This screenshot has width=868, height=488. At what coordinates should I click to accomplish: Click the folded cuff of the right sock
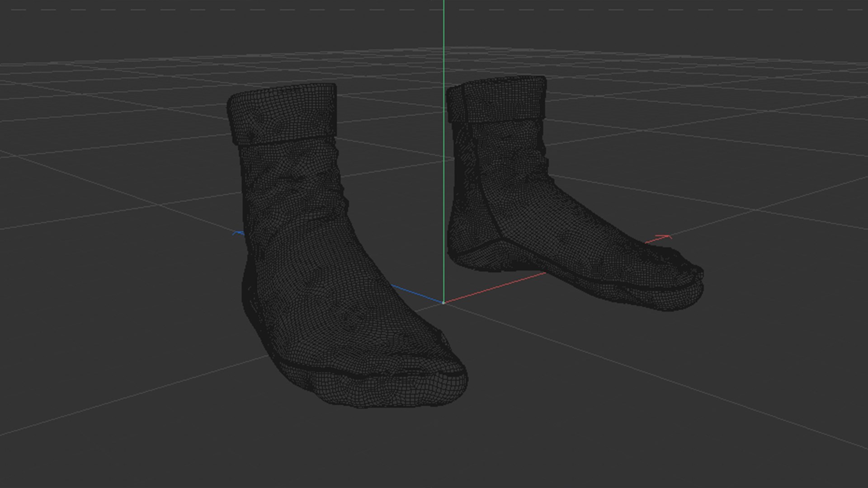tap(497, 99)
